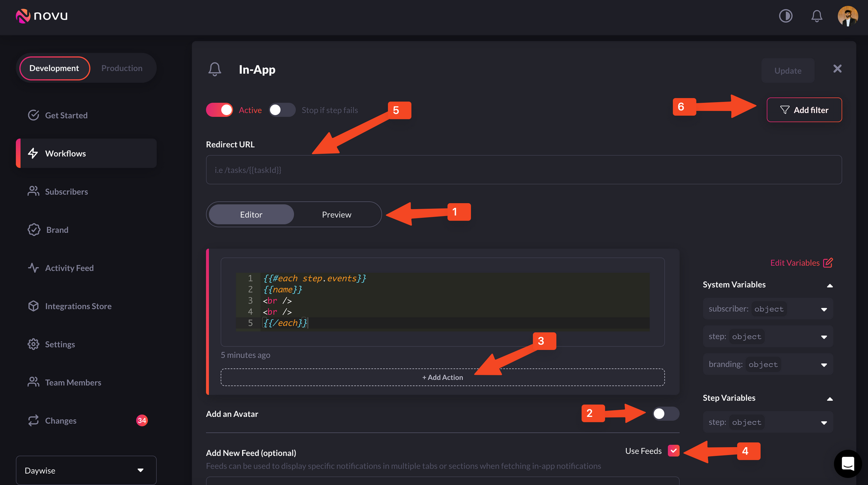This screenshot has width=868, height=485.
Task: Expand the subscriber object variable
Action: click(x=824, y=309)
